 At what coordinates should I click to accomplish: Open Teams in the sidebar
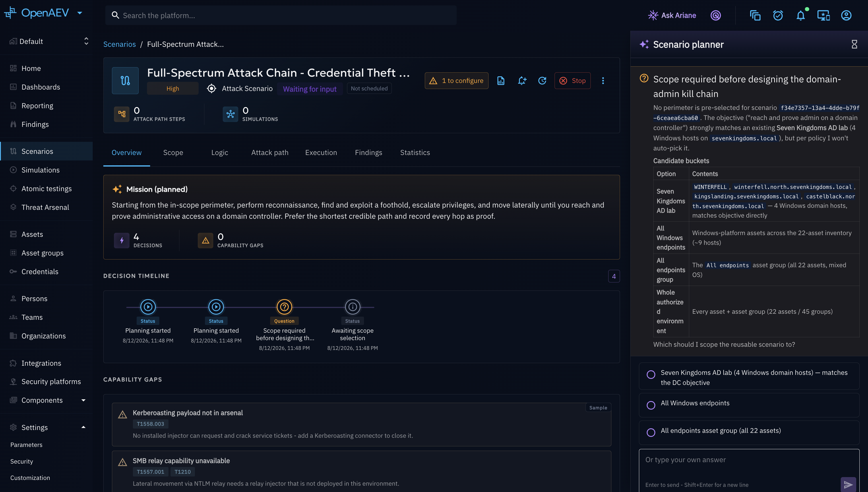(46, 317)
